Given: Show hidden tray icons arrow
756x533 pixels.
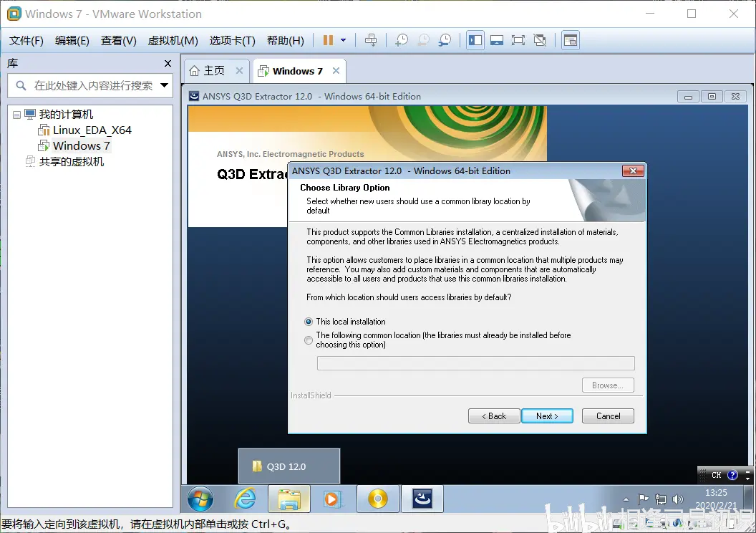Looking at the screenshot, I should 626,499.
